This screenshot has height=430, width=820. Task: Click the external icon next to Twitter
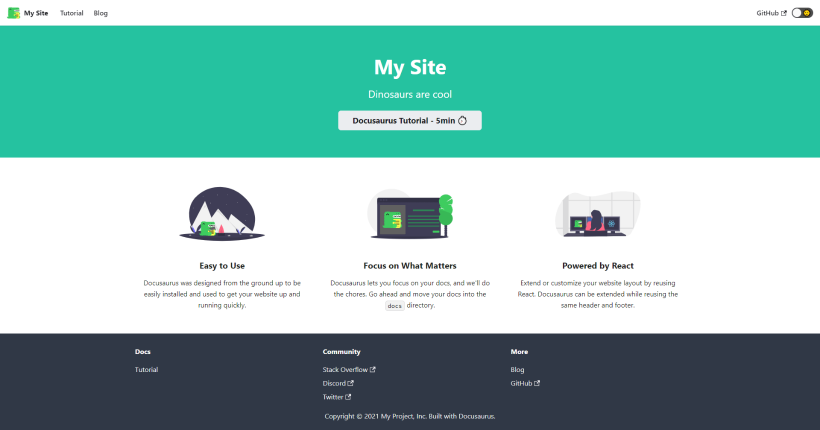point(348,397)
